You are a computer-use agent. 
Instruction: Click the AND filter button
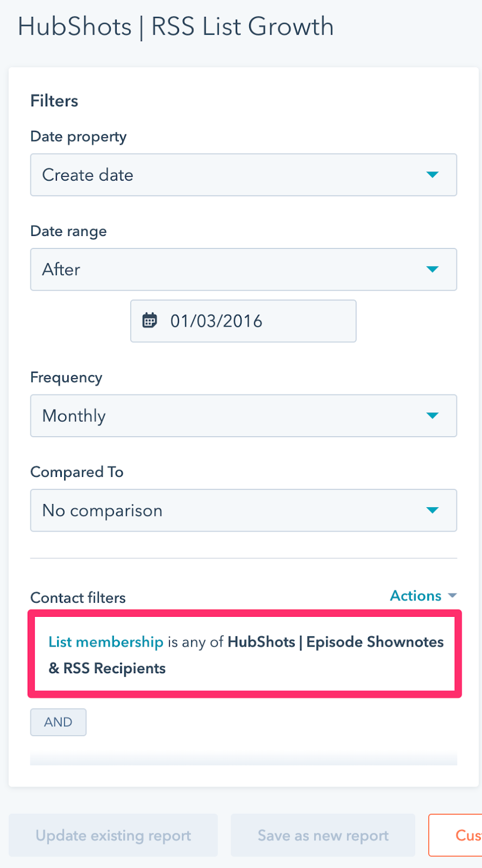click(58, 722)
